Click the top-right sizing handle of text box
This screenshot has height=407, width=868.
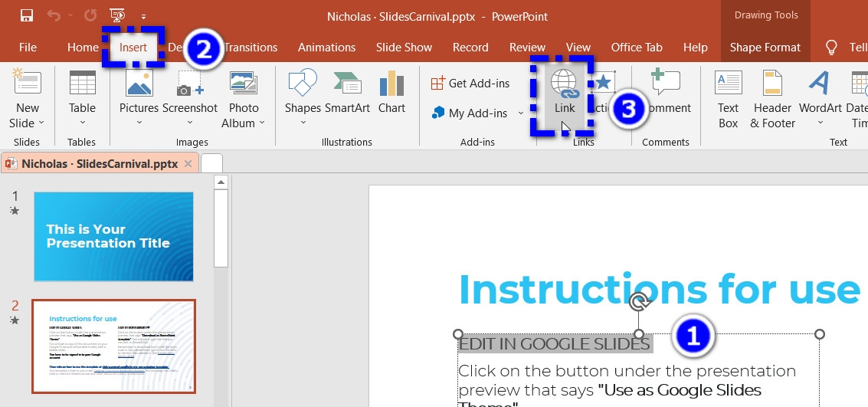pos(820,334)
